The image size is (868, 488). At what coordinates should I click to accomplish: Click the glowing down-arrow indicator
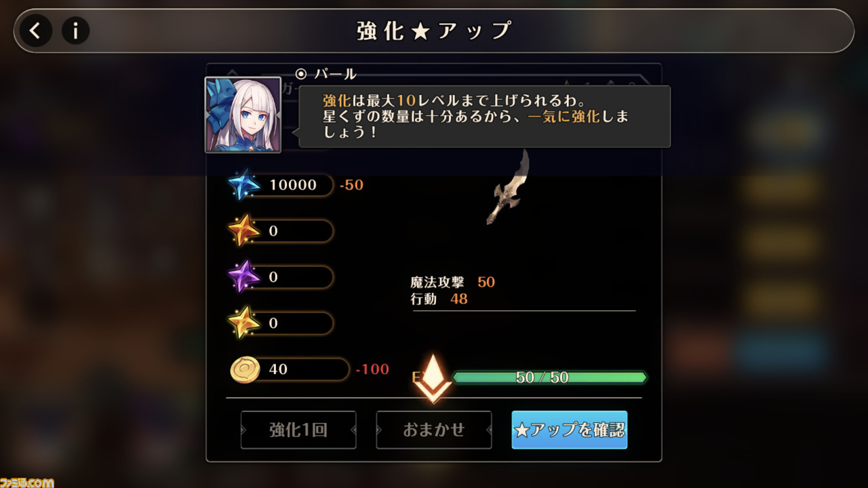(x=433, y=378)
